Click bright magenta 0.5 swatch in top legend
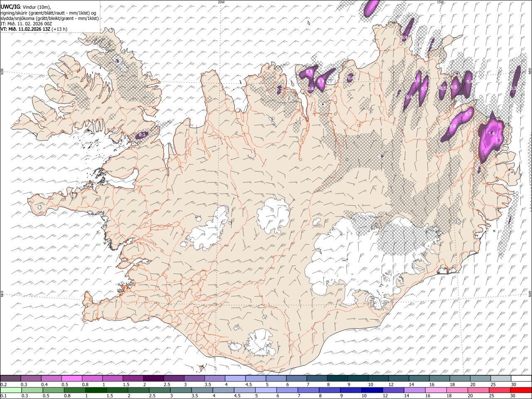Screen dimensions: 532x399 (72, 378)
